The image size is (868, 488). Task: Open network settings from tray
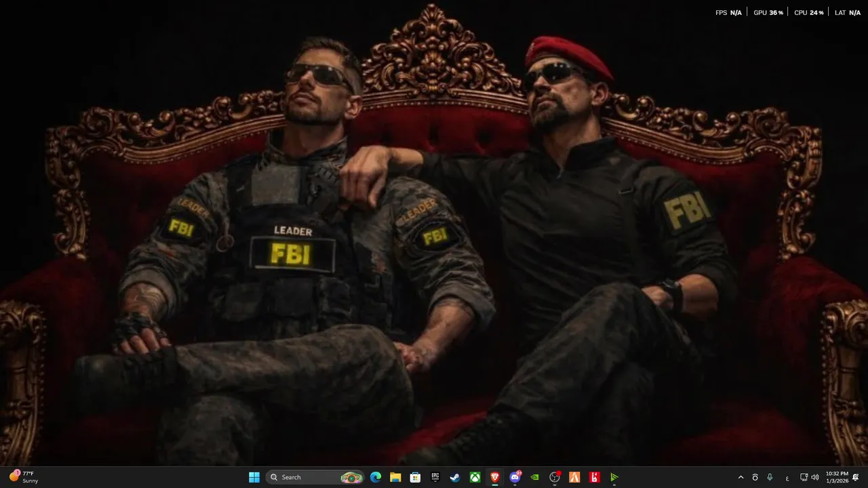pyautogui.click(x=804, y=477)
